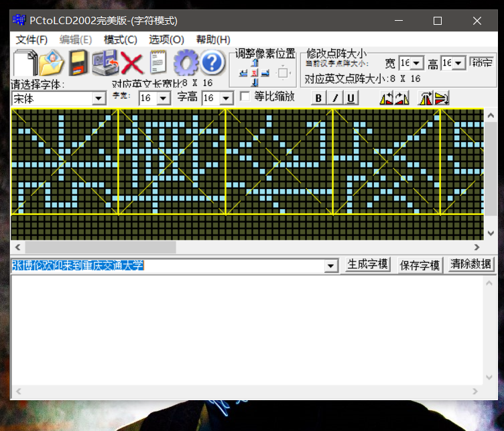
Task: Shift pixels down with the down arrow
Action: [255, 82]
